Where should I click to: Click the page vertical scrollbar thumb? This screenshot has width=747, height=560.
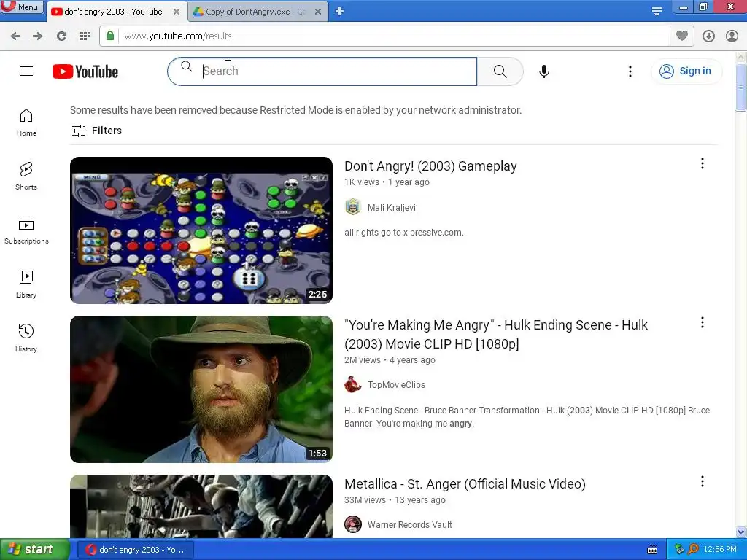[x=740, y=87]
